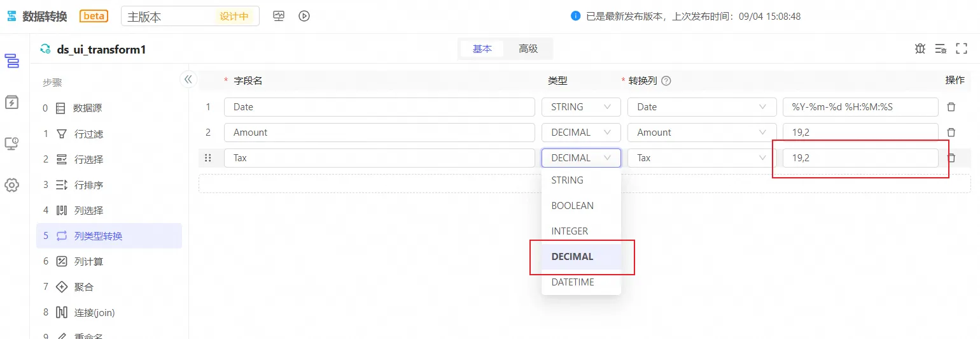
Task: Click the run play icon
Action: 304,16
